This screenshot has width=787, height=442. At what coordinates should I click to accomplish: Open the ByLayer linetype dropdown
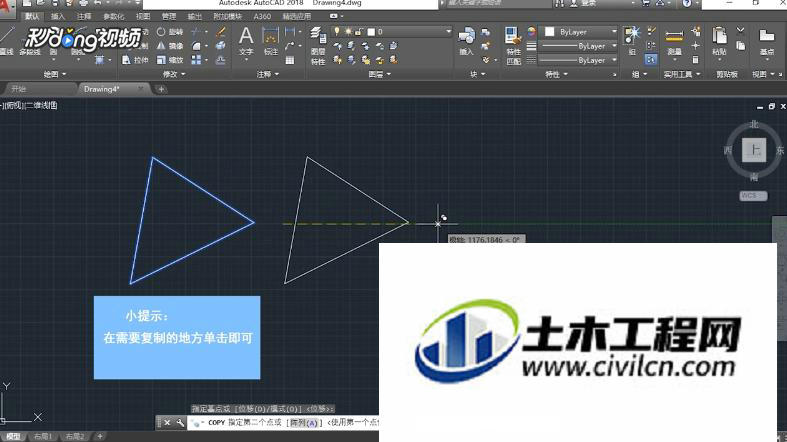(578, 60)
